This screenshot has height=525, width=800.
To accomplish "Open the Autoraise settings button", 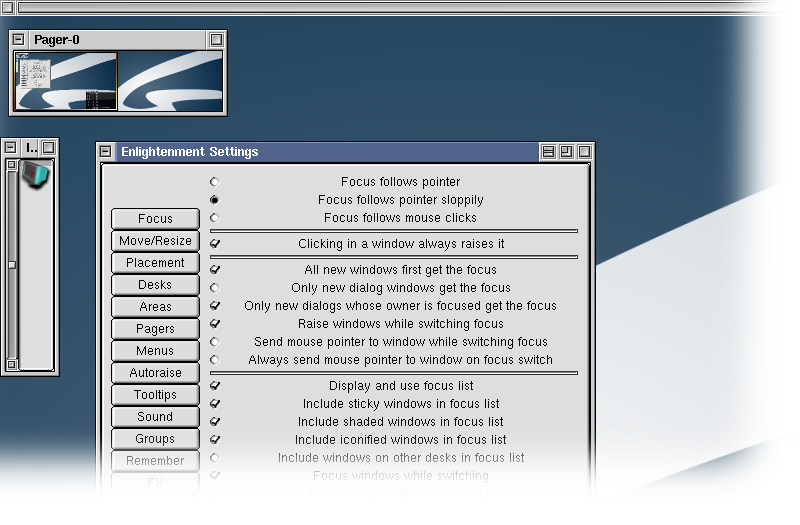I will 155,372.
